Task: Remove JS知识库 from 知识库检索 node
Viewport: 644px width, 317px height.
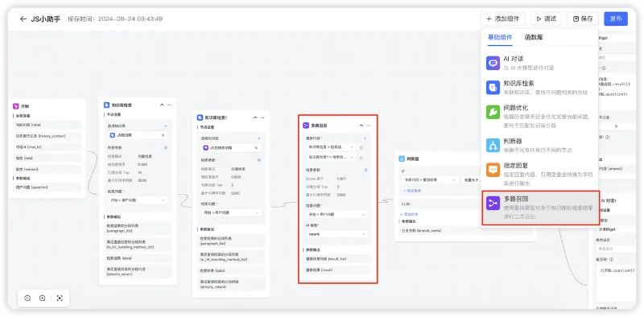Action: point(163,135)
